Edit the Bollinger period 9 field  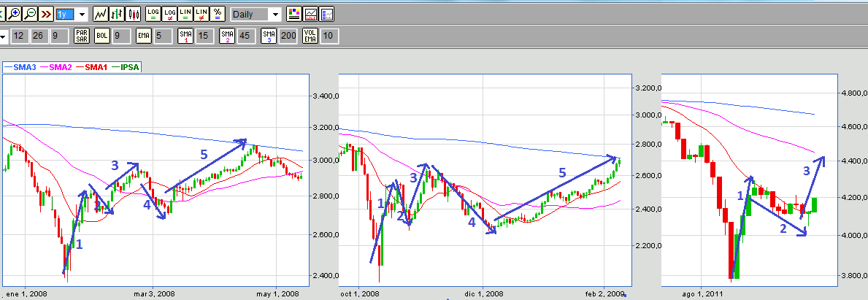pos(120,36)
